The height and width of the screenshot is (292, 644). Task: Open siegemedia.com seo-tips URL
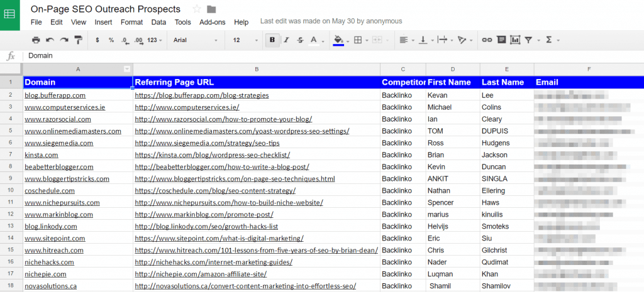pyautogui.click(x=208, y=143)
